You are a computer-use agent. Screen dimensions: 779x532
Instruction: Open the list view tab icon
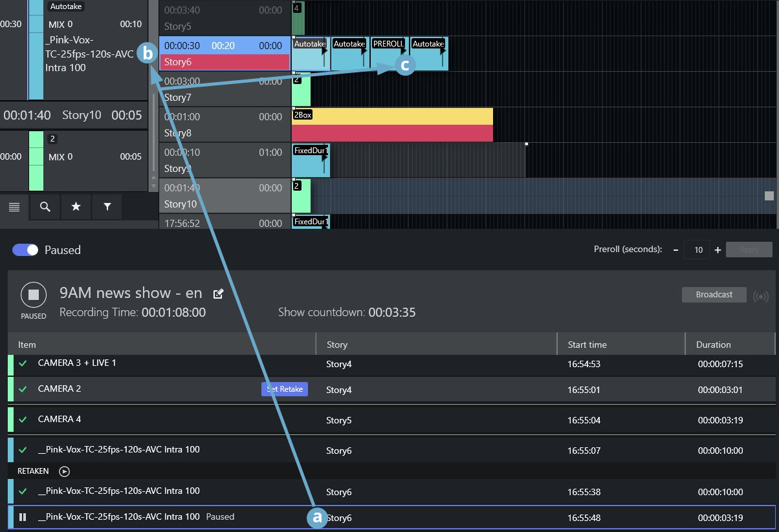point(14,207)
